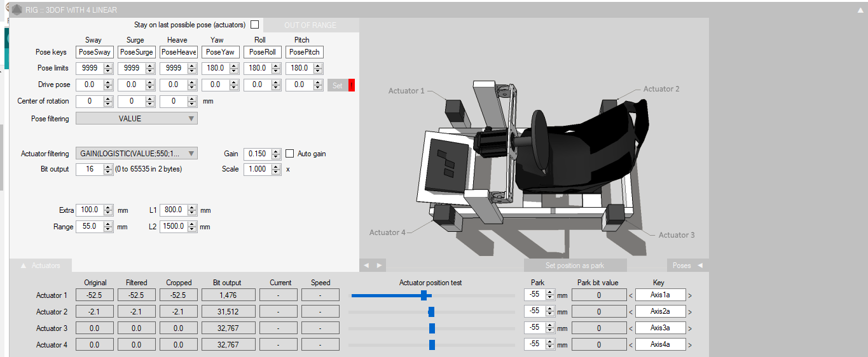The image size is (868, 357).
Task: Click Actuator 2 bit output value 31,512
Action: 228,312
